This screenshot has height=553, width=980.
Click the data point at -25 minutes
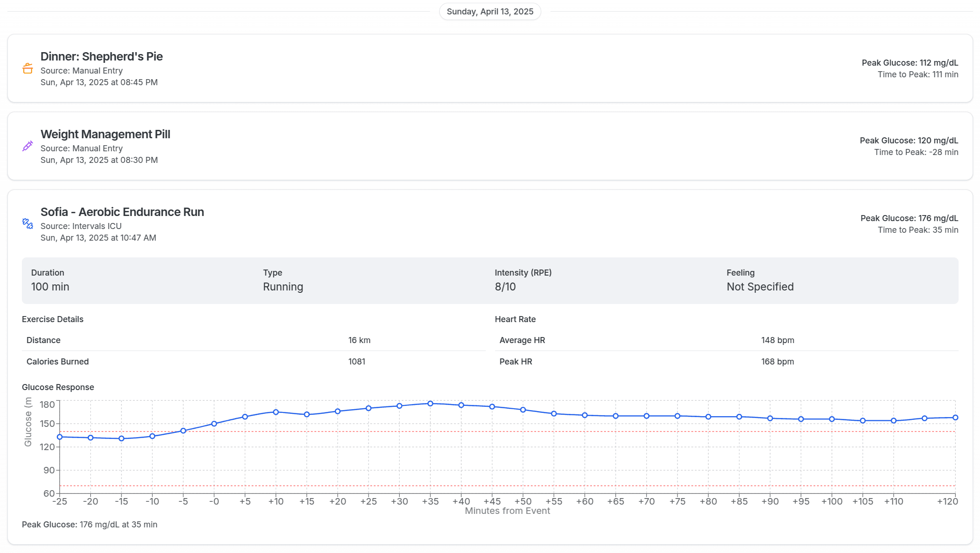[60, 437]
